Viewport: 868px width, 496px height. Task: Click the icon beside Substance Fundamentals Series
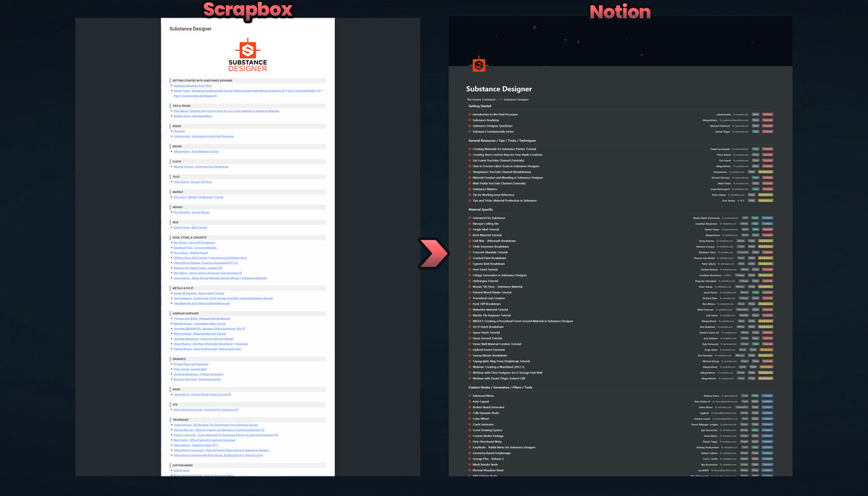click(469, 131)
